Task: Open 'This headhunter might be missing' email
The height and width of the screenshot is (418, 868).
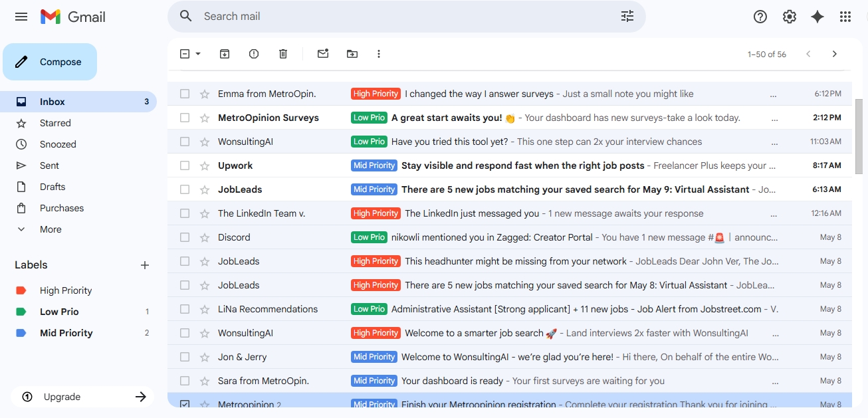Action: pyautogui.click(x=510, y=261)
